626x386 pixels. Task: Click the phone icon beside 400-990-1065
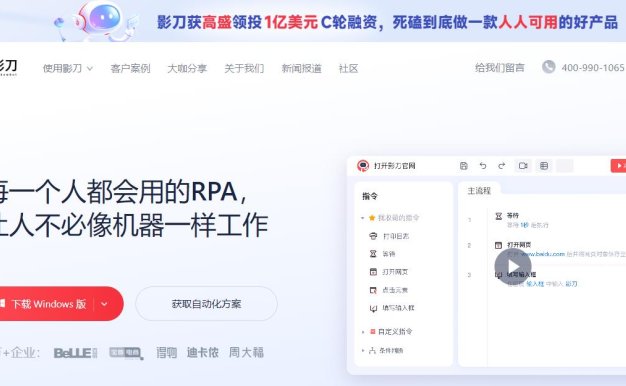(549, 67)
